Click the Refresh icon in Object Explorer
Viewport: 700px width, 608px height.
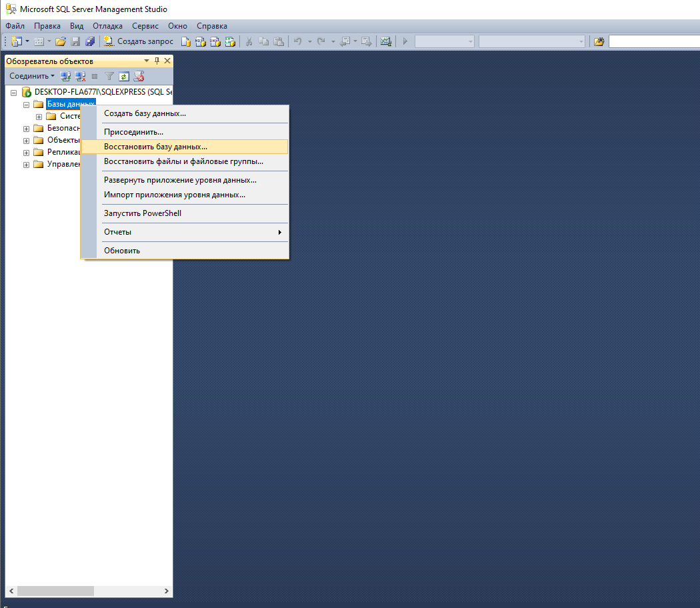tap(124, 77)
